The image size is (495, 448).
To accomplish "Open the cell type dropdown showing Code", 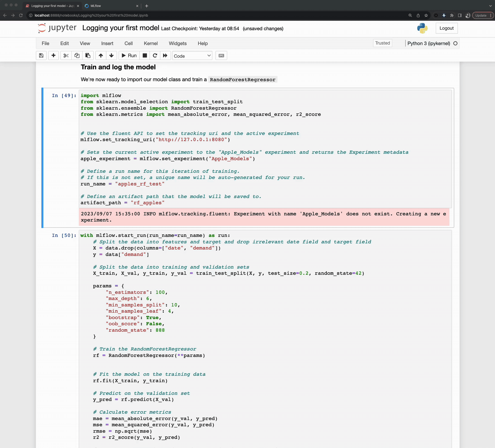I will [192, 56].
